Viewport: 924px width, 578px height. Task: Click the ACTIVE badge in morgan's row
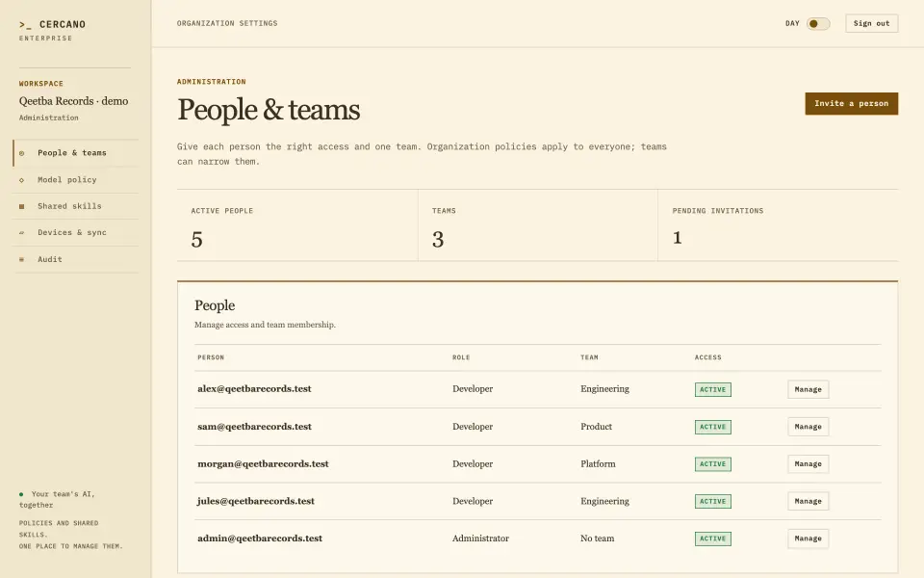click(713, 464)
